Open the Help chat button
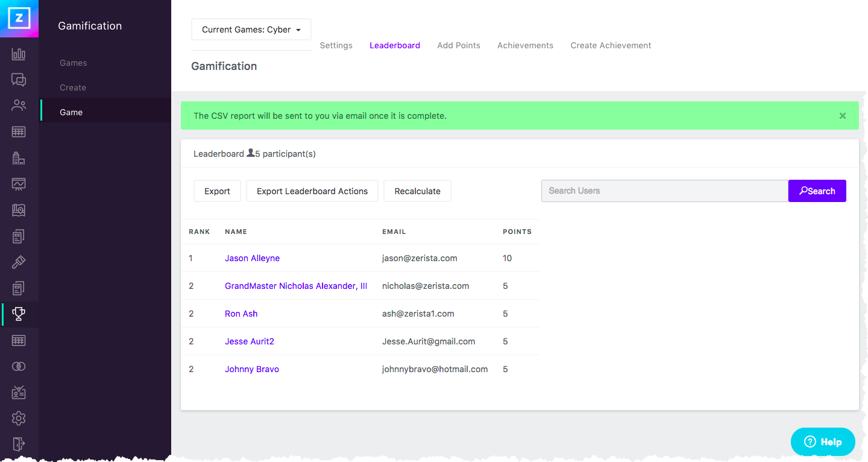The width and height of the screenshot is (868, 462). click(823, 441)
